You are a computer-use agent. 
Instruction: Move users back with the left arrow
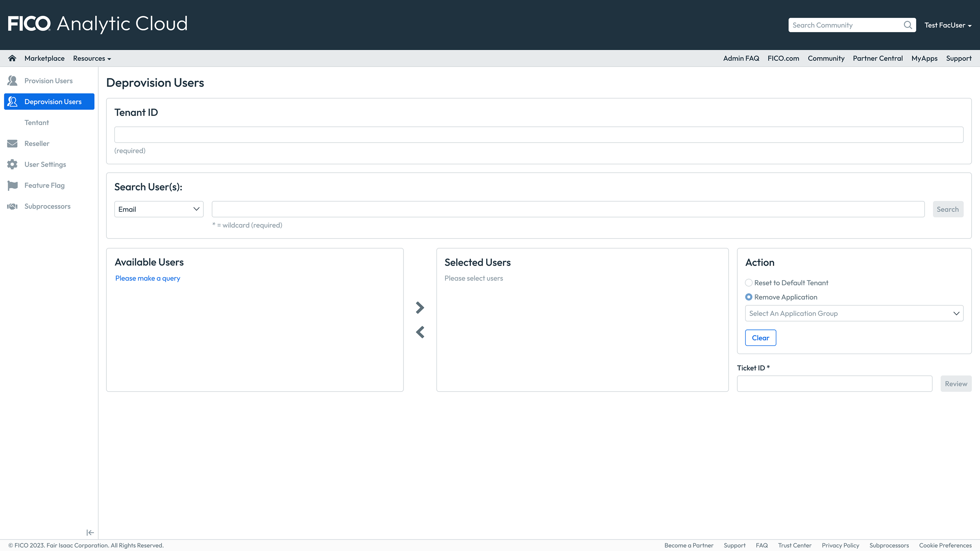420,332
